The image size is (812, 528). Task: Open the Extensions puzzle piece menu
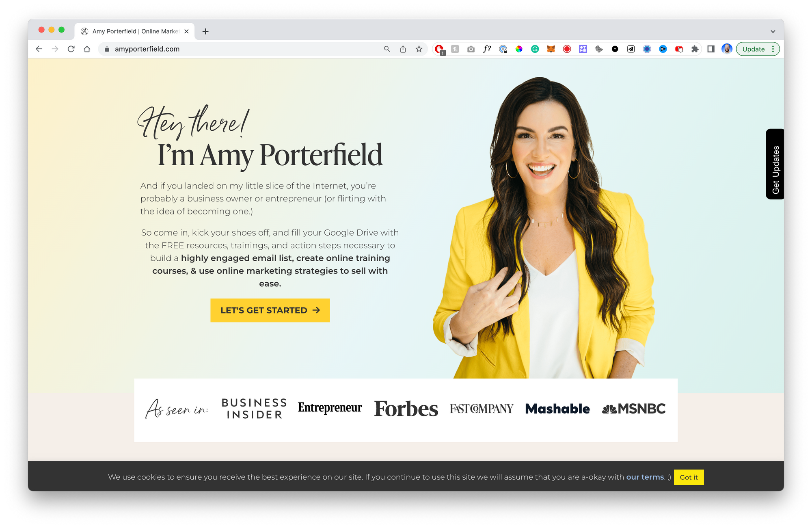click(695, 49)
